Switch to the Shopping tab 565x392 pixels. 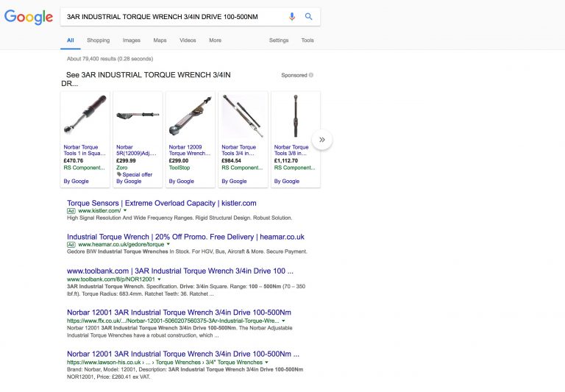tap(98, 40)
